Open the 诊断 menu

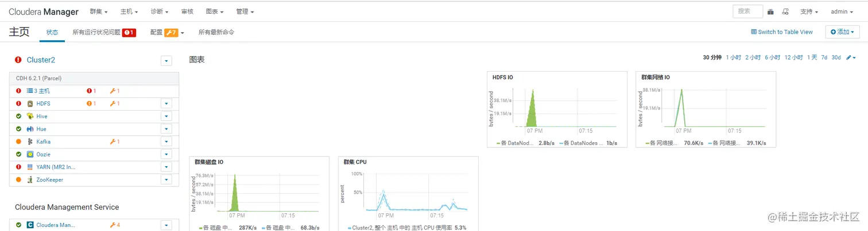click(160, 11)
